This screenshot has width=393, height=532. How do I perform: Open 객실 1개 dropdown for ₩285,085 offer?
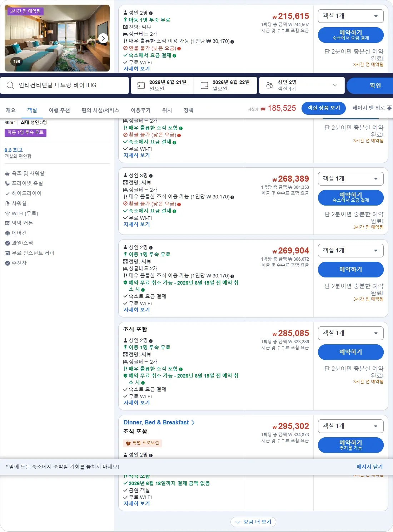350,333
